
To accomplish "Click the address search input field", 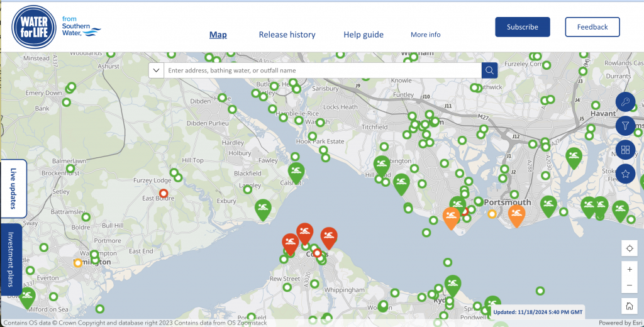I will (x=322, y=70).
